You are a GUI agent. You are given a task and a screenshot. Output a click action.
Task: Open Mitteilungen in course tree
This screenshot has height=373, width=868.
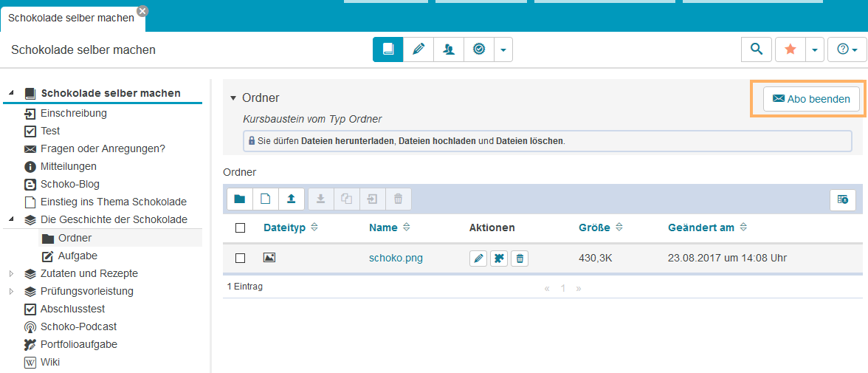coord(68,166)
